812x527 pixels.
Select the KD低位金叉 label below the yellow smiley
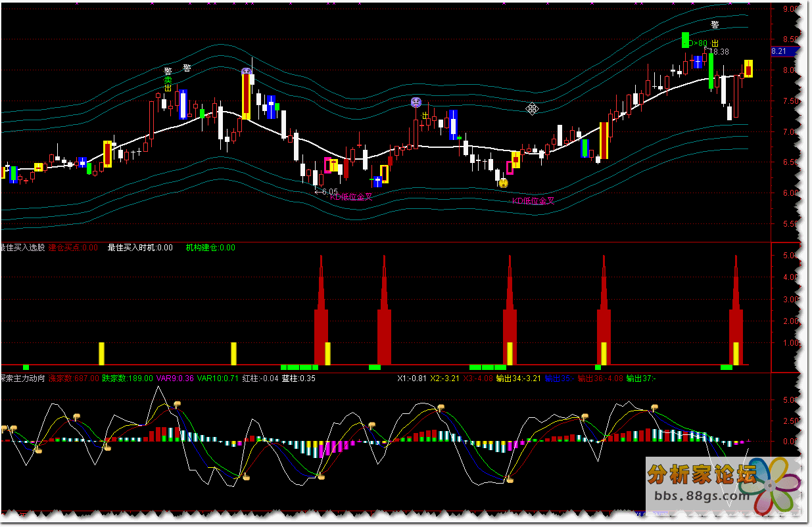click(x=534, y=201)
